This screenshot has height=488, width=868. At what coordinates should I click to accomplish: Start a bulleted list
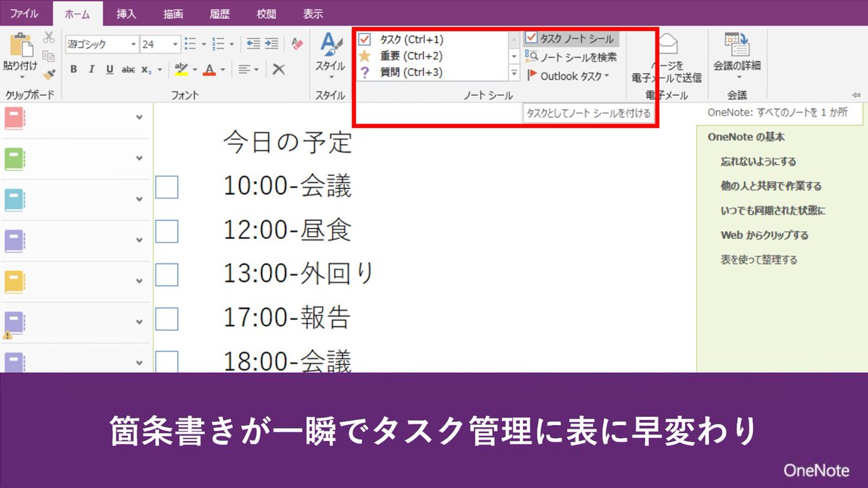[x=191, y=44]
